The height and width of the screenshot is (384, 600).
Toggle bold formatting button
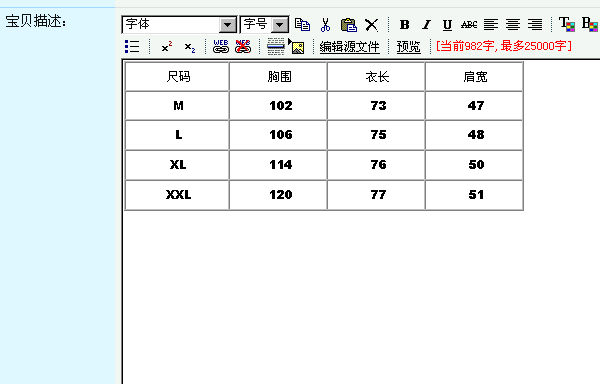click(404, 25)
